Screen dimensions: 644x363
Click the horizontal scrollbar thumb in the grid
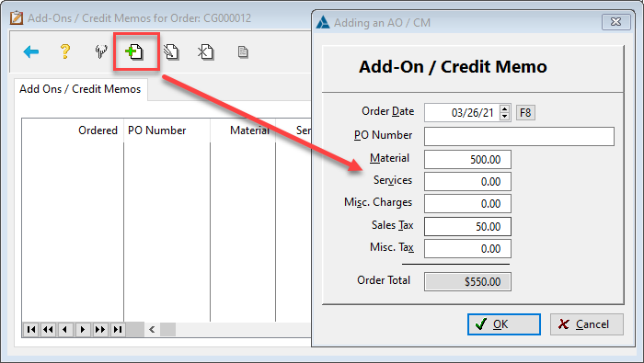click(167, 329)
